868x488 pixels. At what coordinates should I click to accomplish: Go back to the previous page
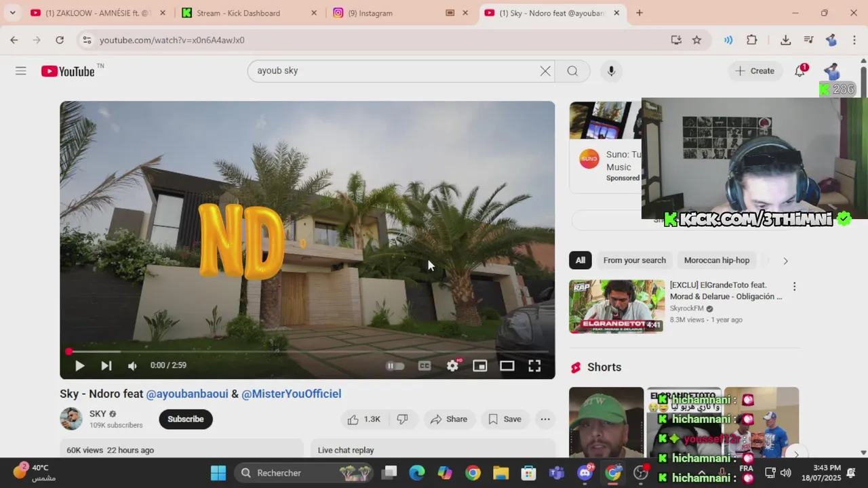[14, 40]
